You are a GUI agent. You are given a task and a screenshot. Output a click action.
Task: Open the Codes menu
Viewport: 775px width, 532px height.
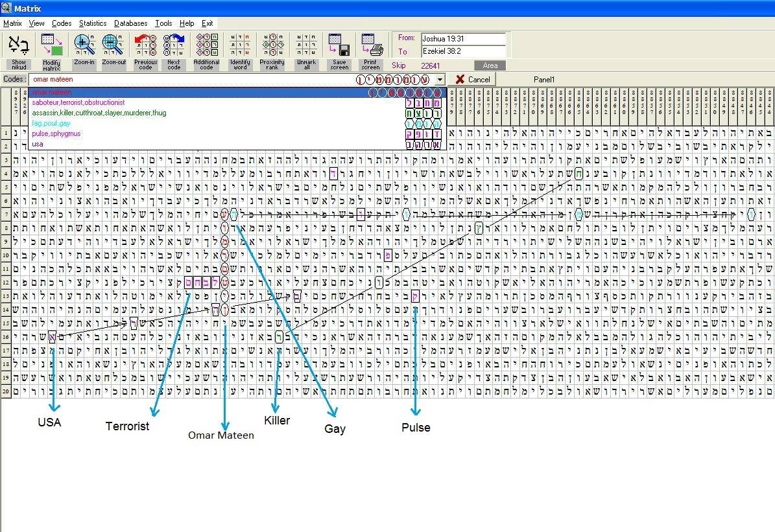click(x=62, y=23)
